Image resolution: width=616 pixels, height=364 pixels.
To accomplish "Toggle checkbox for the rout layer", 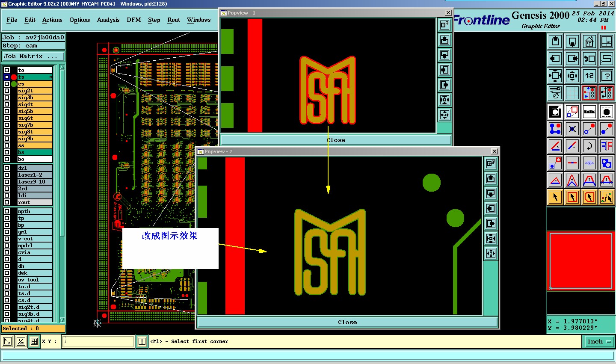I will pos(7,202).
